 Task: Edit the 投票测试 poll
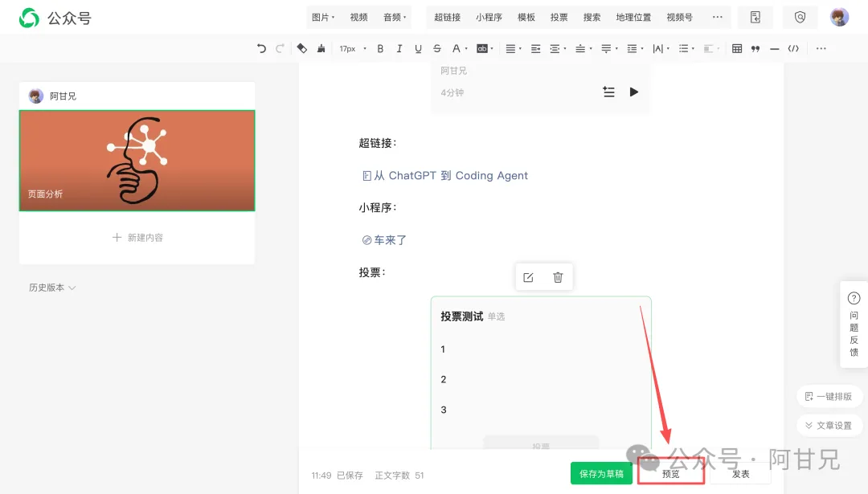point(528,277)
